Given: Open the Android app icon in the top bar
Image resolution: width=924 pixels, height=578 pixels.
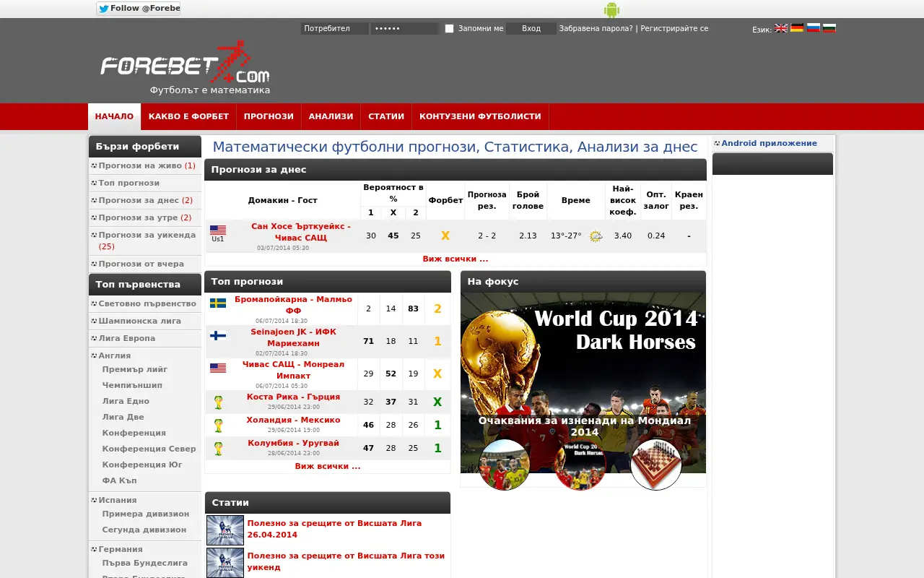Looking at the screenshot, I should pyautogui.click(x=611, y=9).
